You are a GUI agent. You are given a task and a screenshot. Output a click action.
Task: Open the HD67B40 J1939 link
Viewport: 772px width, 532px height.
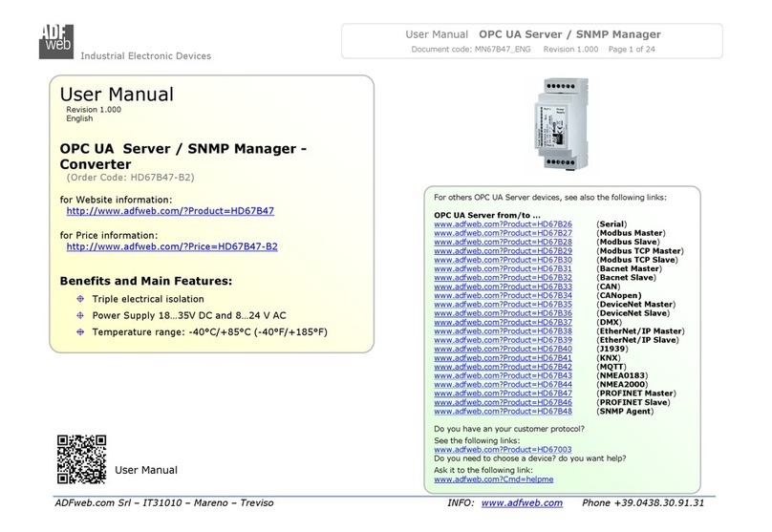503,349
